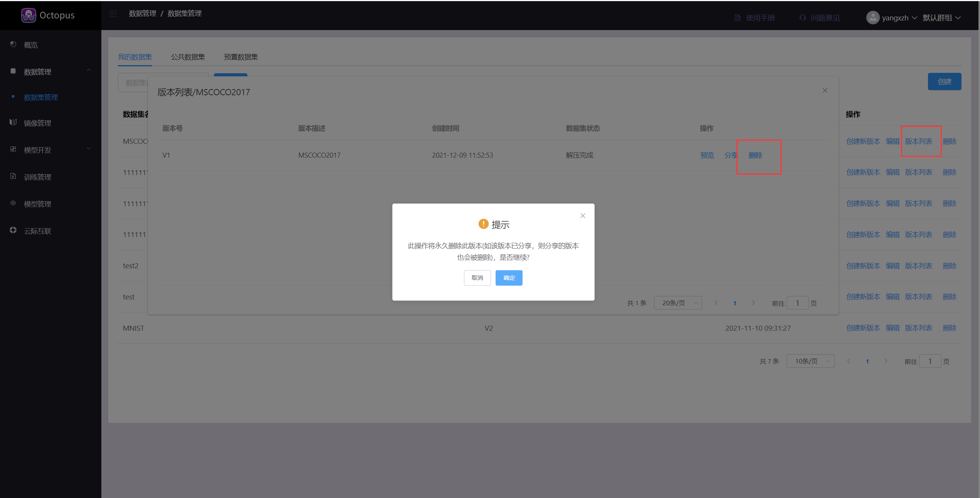Click the 2021-12-09 11:52:53 creation time
The width and height of the screenshot is (980, 498).
point(462,155)
